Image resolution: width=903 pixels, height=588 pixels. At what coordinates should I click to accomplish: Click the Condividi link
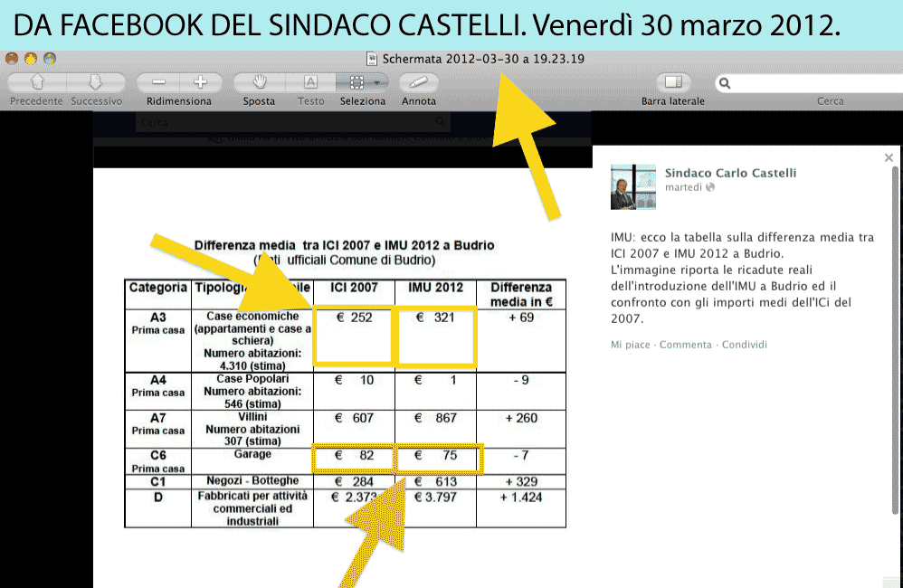(744, 345)
